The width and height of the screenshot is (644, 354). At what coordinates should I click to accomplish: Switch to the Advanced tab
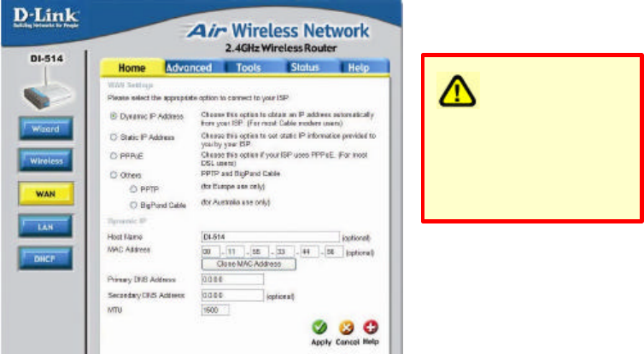click(189, 67)
